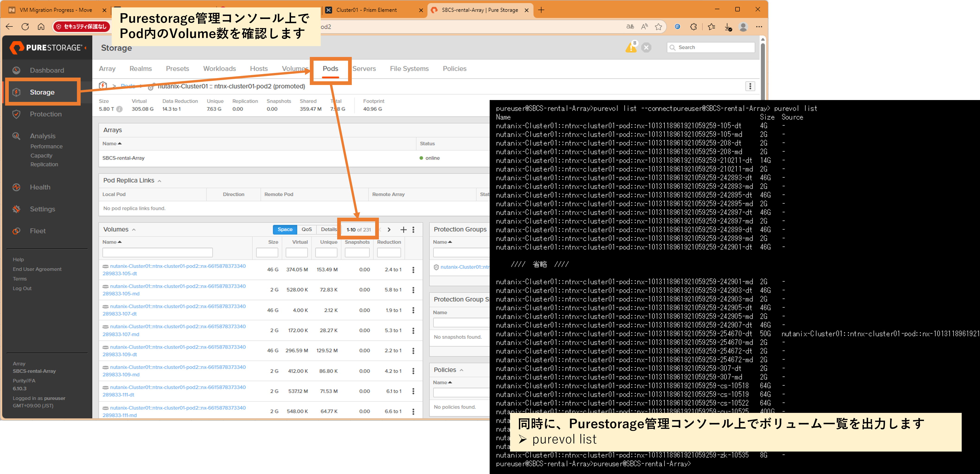Viewport: 980px width, 474px height.
Task: Sort Protection Groups by Name
Action: 442,242
